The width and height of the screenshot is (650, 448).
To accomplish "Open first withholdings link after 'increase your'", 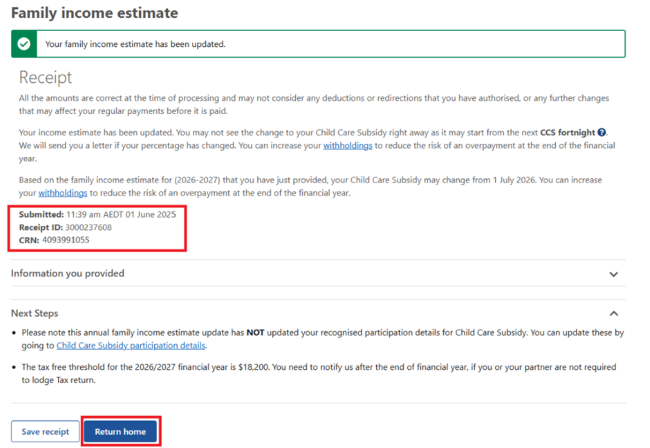I will click(346, 145).
